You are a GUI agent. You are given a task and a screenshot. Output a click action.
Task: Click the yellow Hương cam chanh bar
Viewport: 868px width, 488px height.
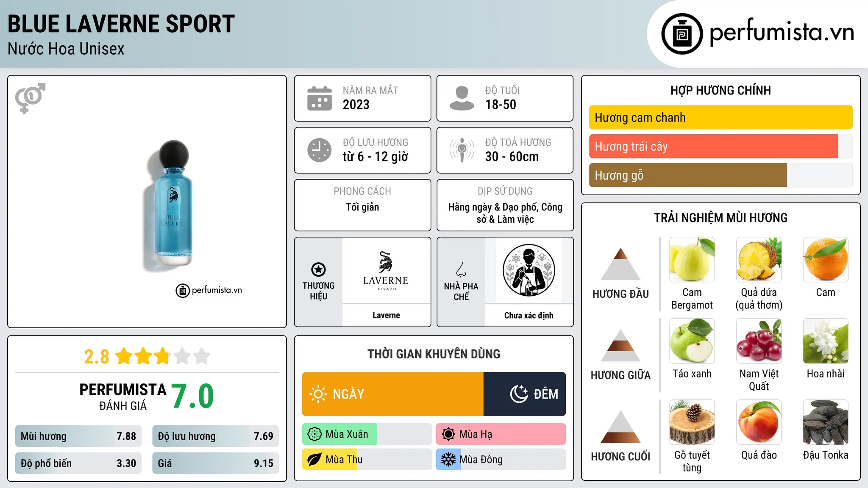tap(721, 117)
